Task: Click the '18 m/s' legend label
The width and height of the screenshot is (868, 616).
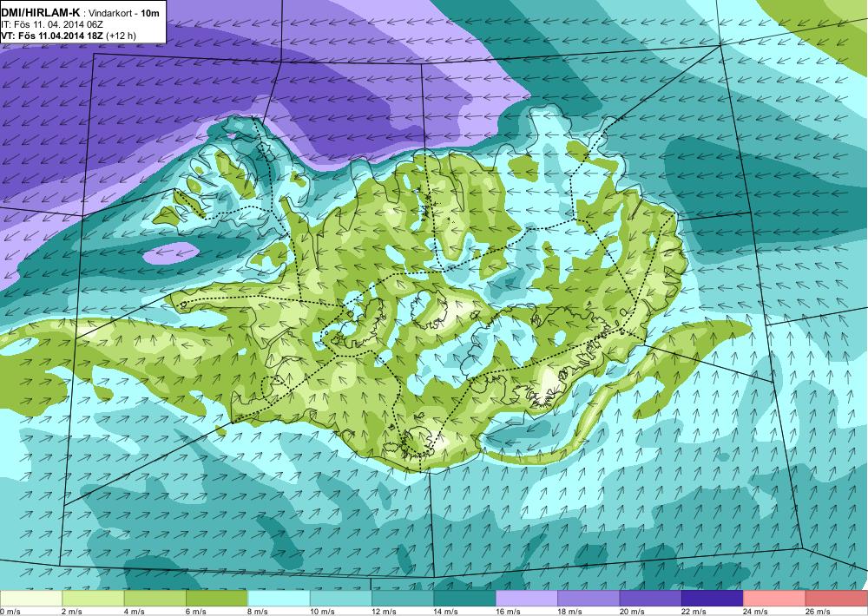Action: pos(570,612)
